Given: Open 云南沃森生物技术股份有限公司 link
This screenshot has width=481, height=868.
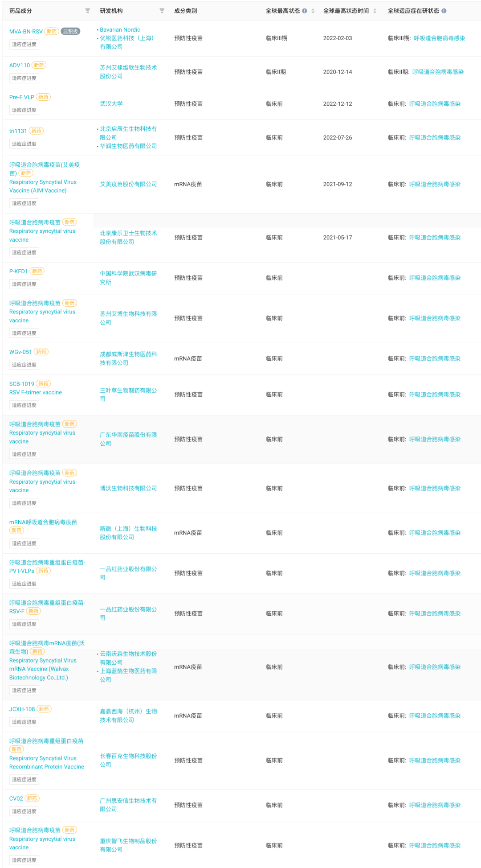Looking at the screenshot, I should tap(128, 658).
